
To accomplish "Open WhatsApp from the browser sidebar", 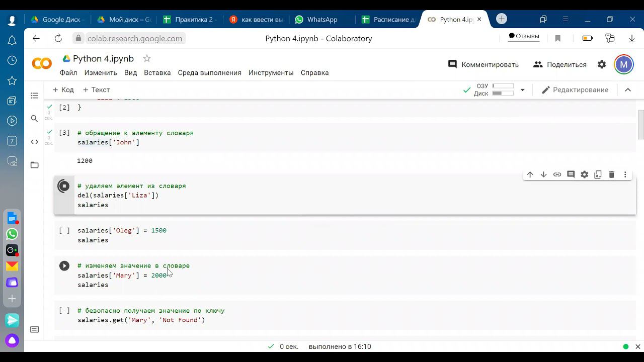I will pos(12,234).
